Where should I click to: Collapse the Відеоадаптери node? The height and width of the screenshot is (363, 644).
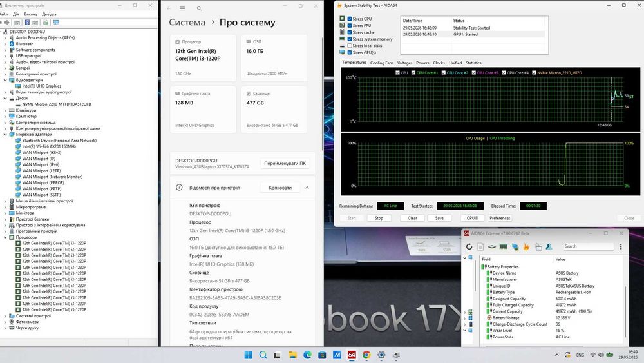pyautogui.click(x=5, y=80)
